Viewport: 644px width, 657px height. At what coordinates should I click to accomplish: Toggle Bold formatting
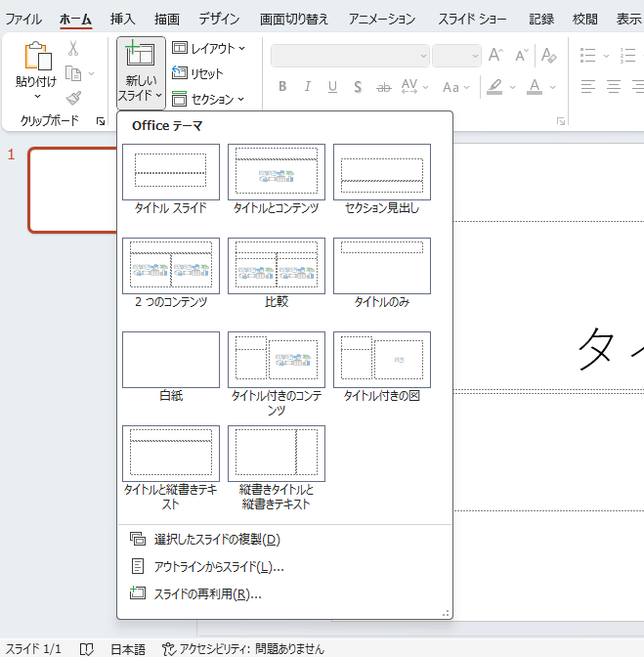click(282, 87)
